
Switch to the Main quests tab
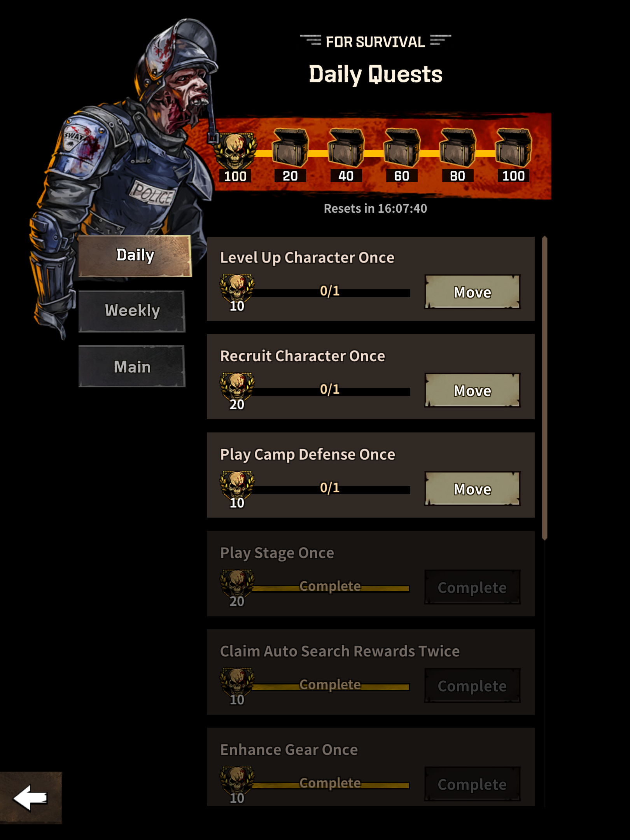click(132, 366)
